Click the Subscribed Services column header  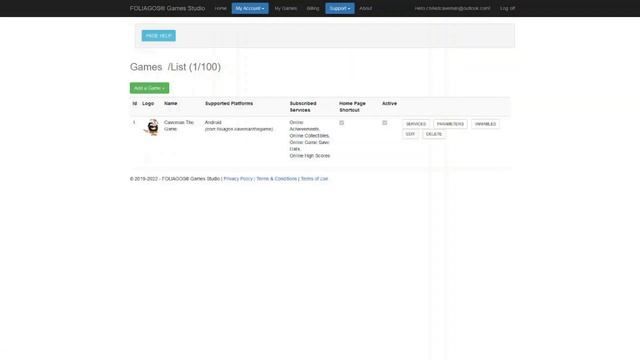point(303,107)
